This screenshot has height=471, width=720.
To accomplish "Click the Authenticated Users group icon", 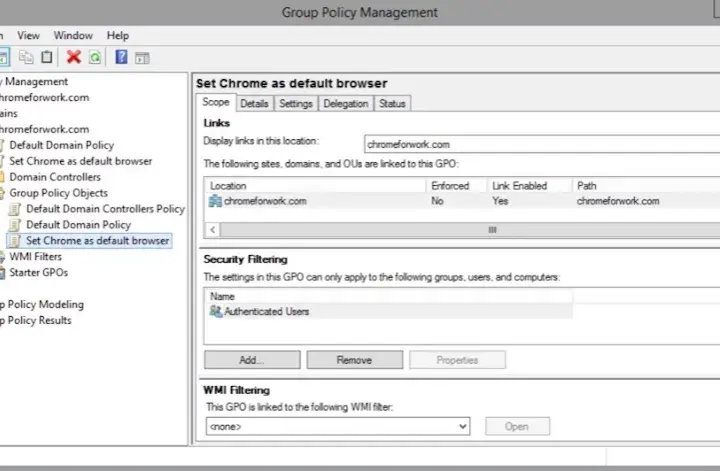I will click(215, 311).
